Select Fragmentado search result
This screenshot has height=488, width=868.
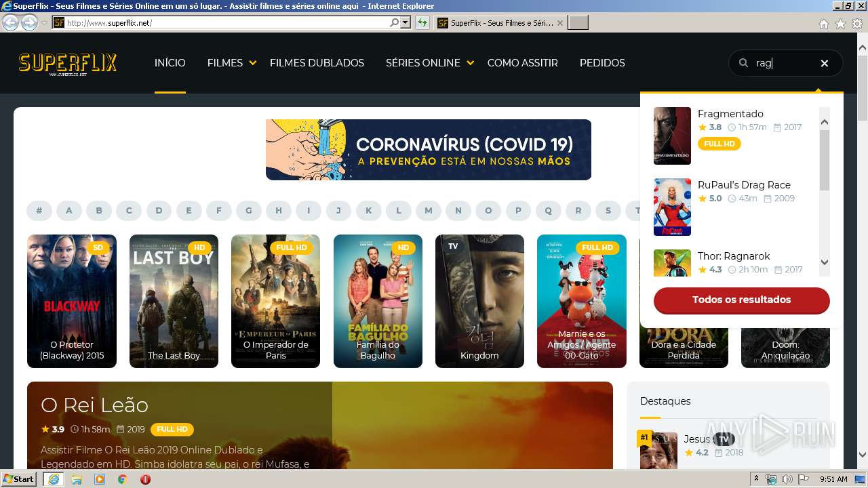coord(730,114)
